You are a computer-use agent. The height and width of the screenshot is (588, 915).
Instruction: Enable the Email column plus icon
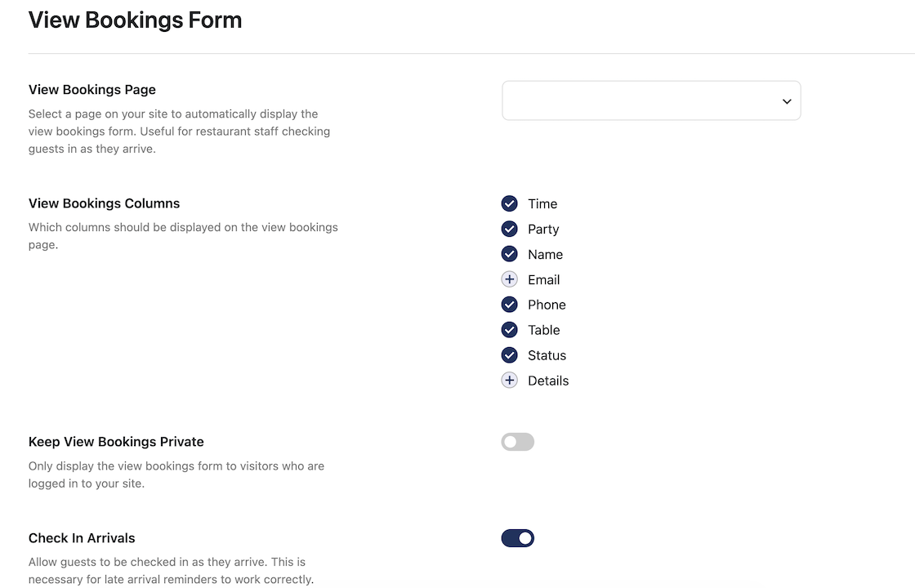510,279
